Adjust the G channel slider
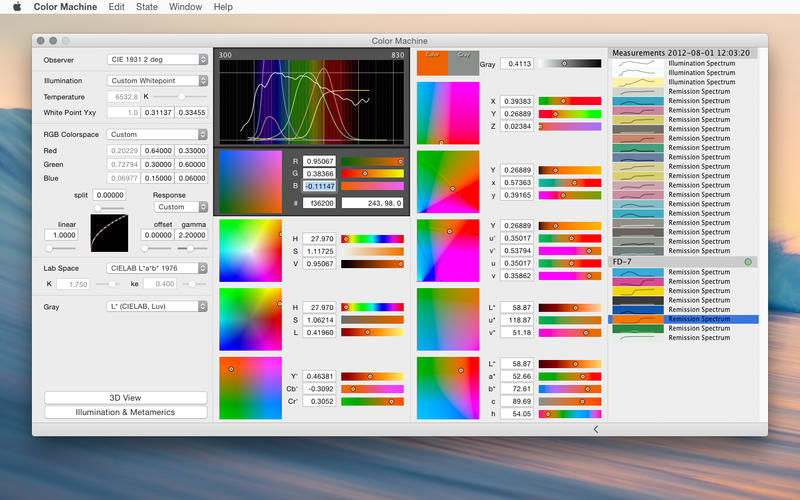Screen dimensions: 800x500 point(372,173)
